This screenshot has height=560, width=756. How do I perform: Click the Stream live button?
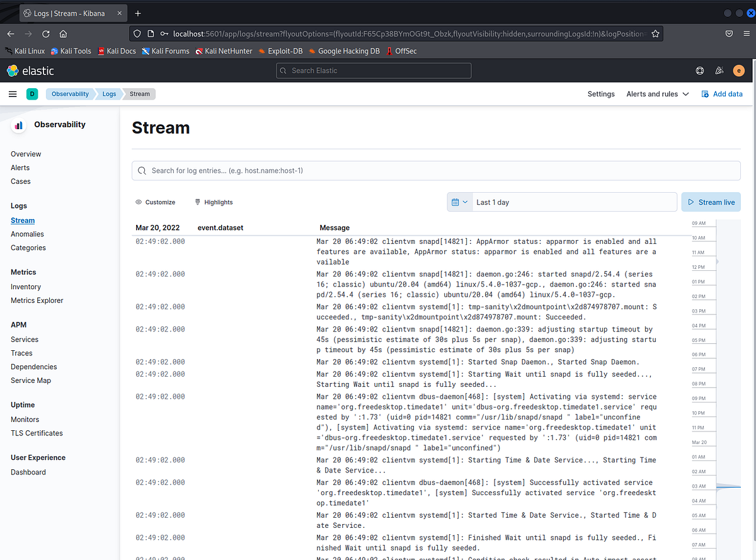click(x=711, y=202)
